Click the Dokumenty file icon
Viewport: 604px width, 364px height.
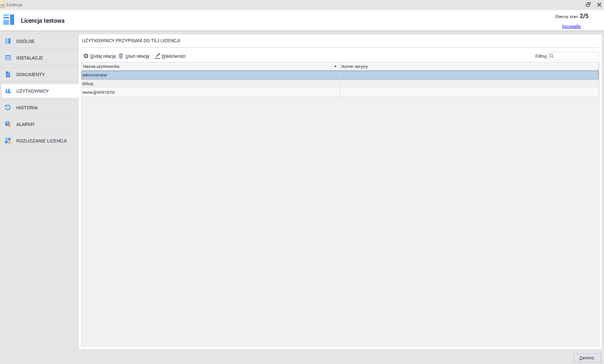(x=8, y=74)
